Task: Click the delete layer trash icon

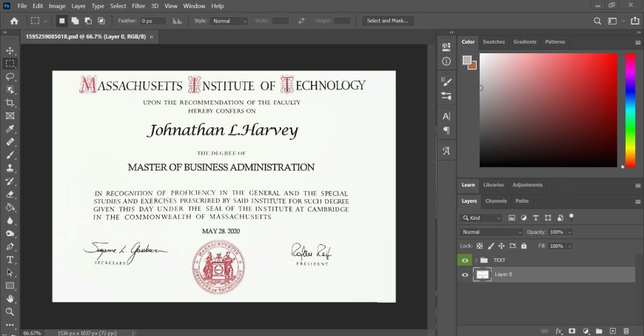Action: point(626,331)
